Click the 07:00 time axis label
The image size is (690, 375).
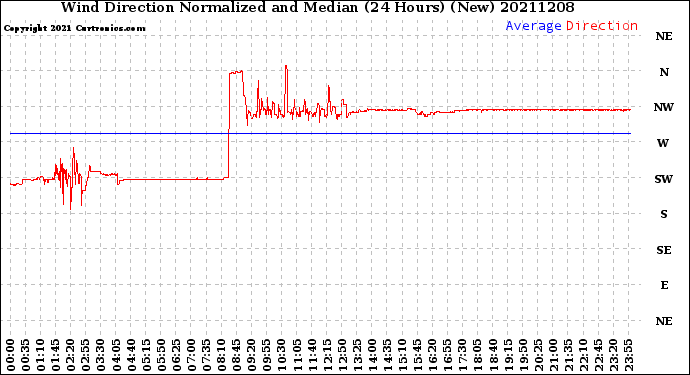click(191, 355)
